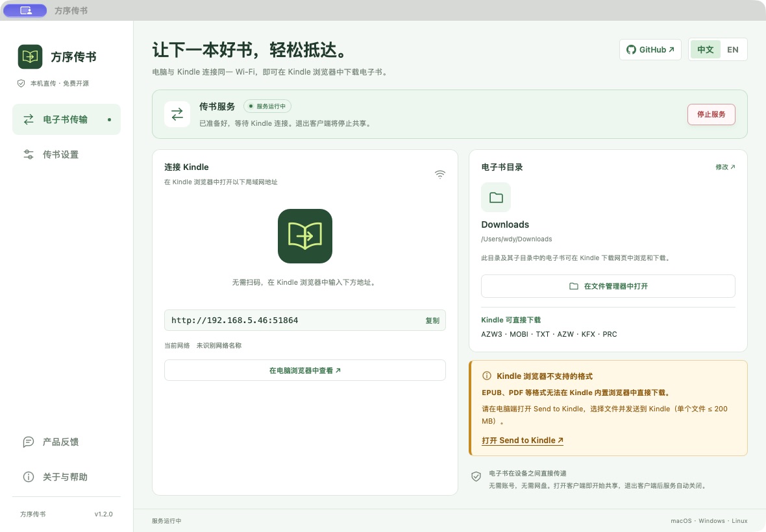The width and height of the screenshot is (766, 532).
Task: Switch language to EN
Action: tap(733, 49)
